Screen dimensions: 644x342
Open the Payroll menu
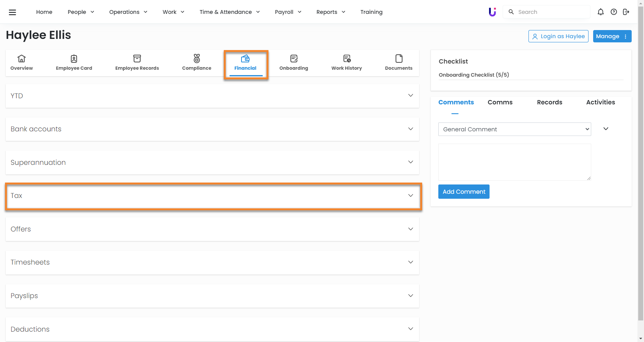click(288, 12)
